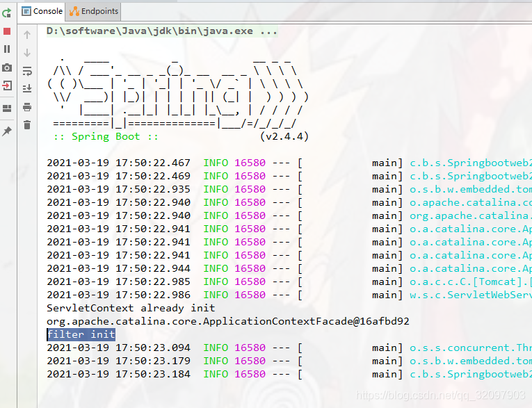Open the Endpoints tab
This screenshot has width=532, height=408.
pos(94,11)
